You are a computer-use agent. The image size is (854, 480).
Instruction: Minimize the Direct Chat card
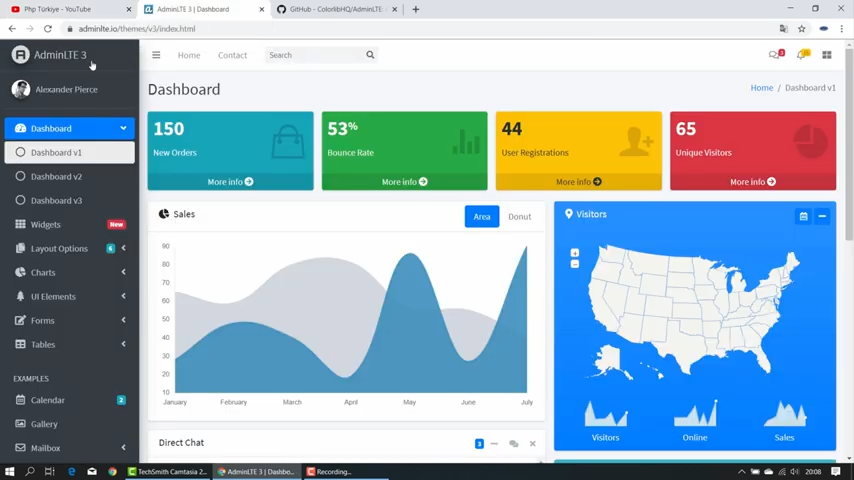[494, 443]
